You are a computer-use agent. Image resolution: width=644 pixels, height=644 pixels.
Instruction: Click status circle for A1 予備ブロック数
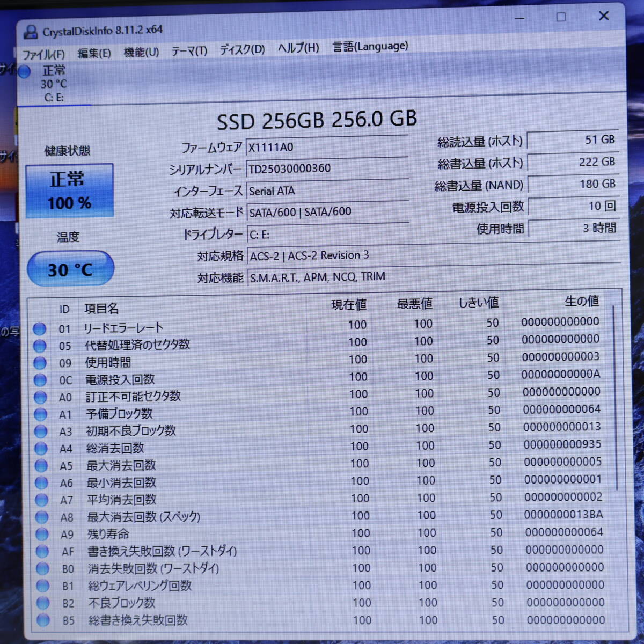[41, 414]
